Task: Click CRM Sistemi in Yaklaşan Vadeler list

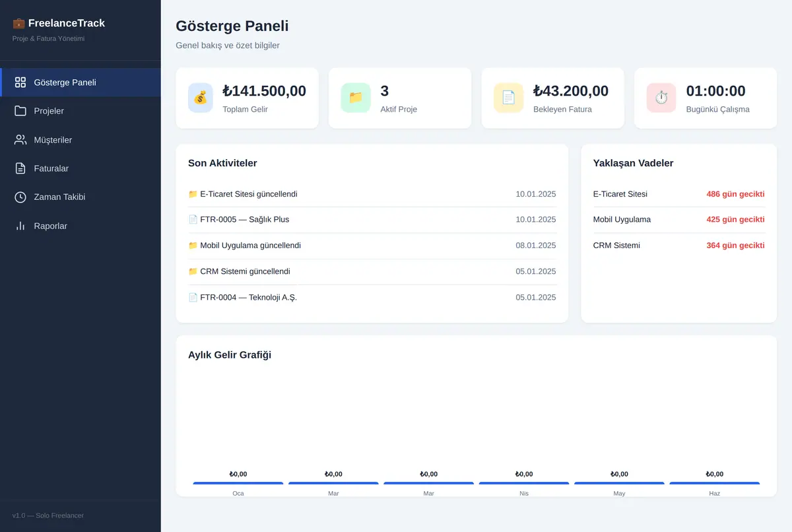Action: click(x=616, y=246)
